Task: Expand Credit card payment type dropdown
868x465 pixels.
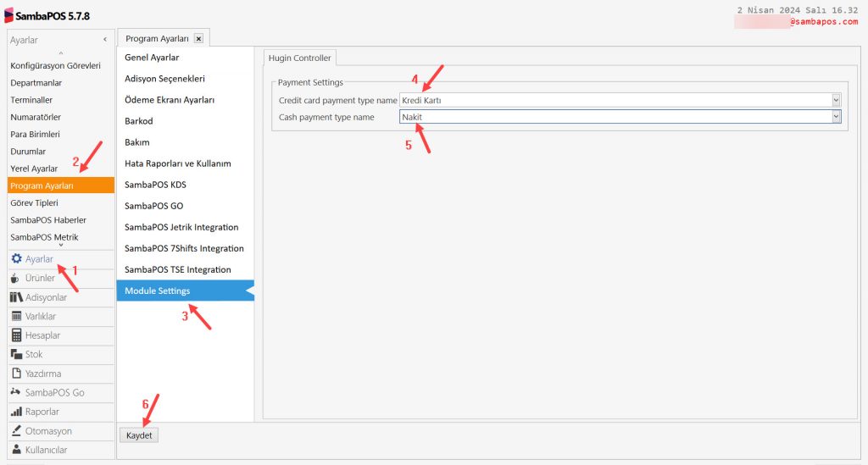Action: (836, 100)
